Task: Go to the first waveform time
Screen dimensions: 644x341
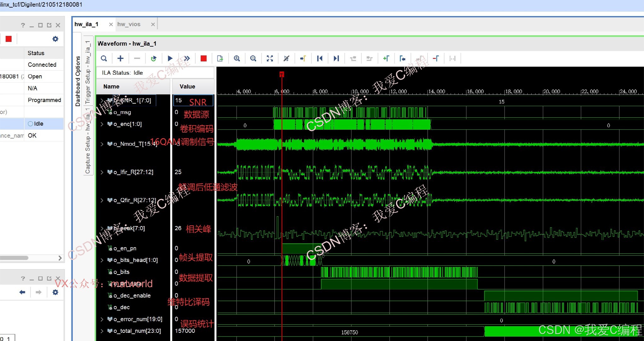Action: tap(319, 59)
